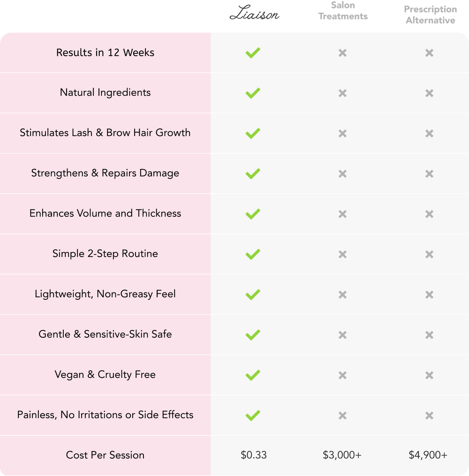Click the Prescription Alternative X for Results in 12 Weeks
Image resolution: width=469 pixels, height=476 pixels.
point(429,53)
